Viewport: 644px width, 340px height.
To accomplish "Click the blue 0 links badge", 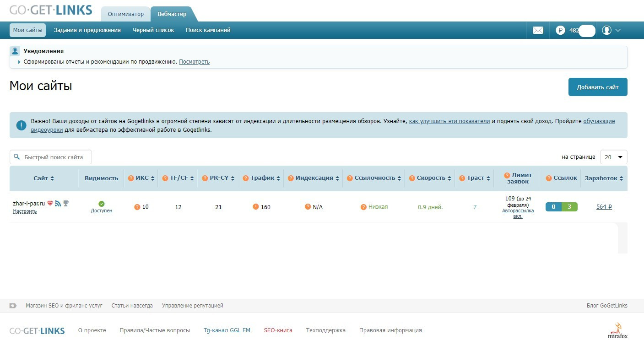I will tap(553, 207).
